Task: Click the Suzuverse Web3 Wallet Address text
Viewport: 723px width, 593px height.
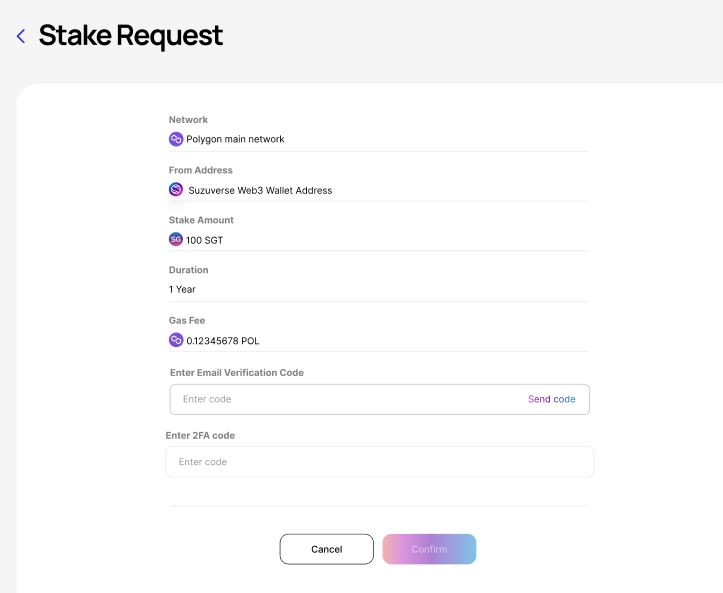Action: [260, 190]
